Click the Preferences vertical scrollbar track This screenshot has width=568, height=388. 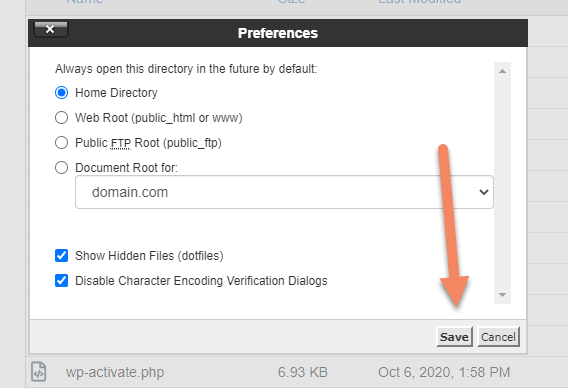tap(502, 183)
